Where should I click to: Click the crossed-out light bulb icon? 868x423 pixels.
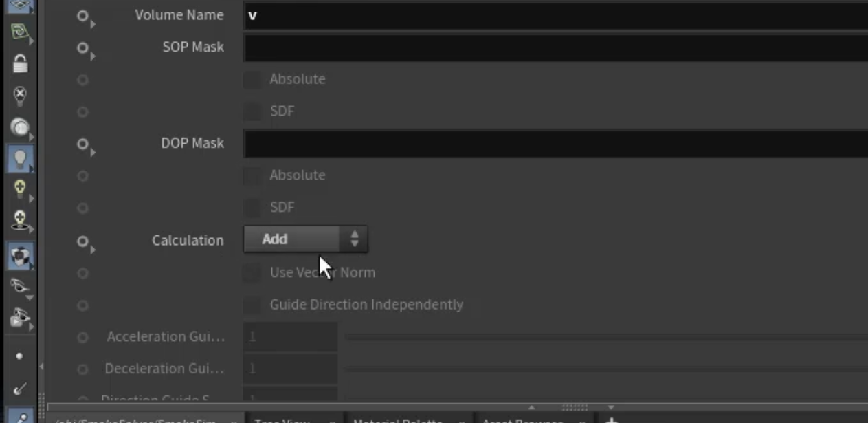[20, 95]
